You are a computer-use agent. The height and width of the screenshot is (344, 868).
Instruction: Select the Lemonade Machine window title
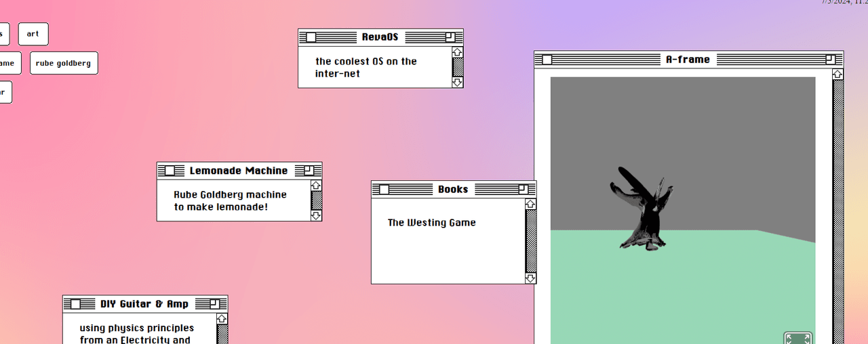coord(239,171)
